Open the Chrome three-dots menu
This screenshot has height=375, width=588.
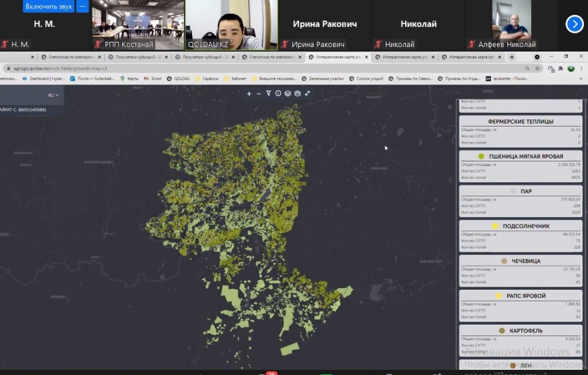click(582, 68)
